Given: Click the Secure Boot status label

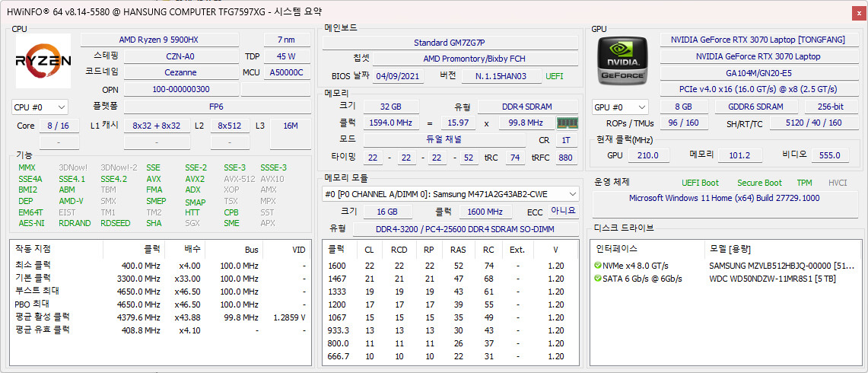Looking at the screenshot, I should click(758, 183).
